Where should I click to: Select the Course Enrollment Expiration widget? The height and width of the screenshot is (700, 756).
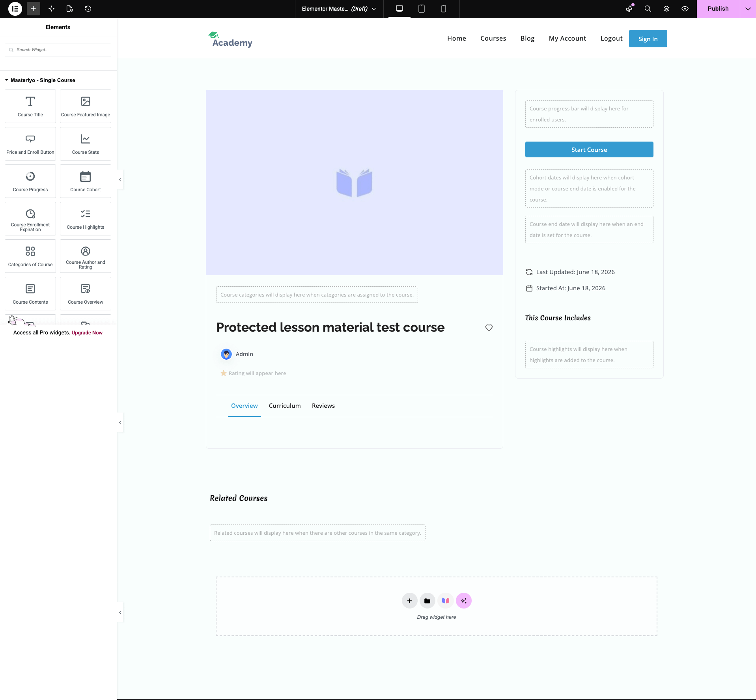pos(30,218)
